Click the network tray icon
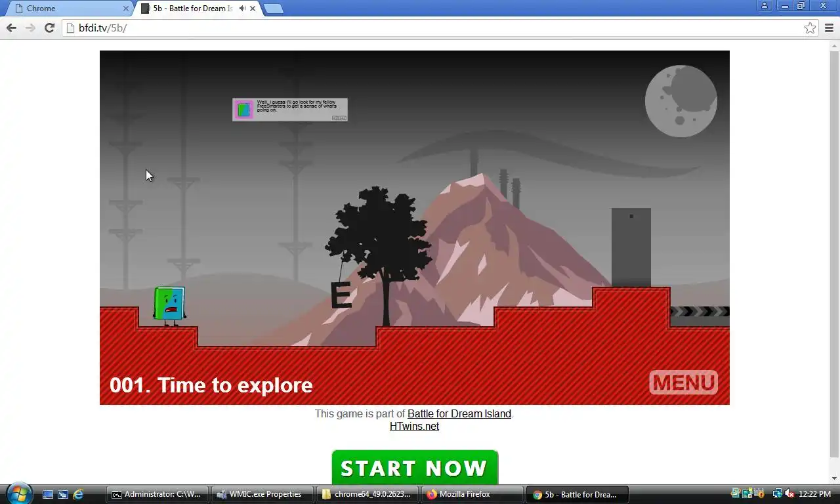The height and width of the screenshot is (504, 840). pos(778,494)
